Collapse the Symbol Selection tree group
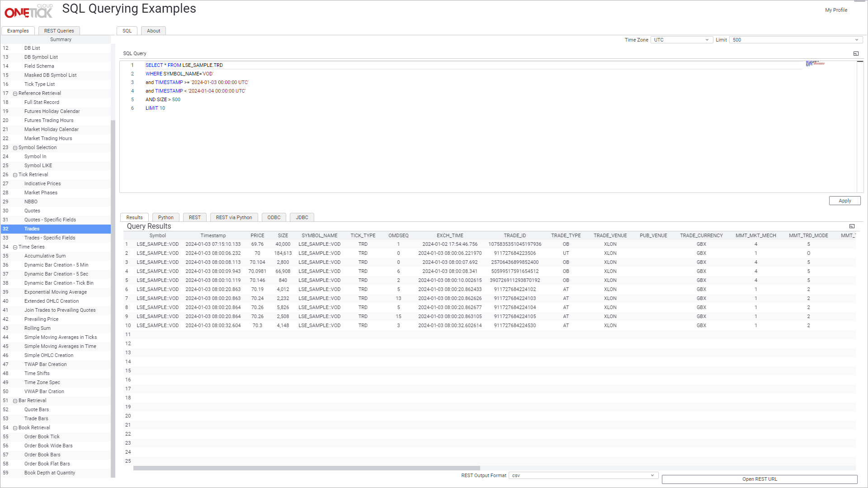 point(15,148)
